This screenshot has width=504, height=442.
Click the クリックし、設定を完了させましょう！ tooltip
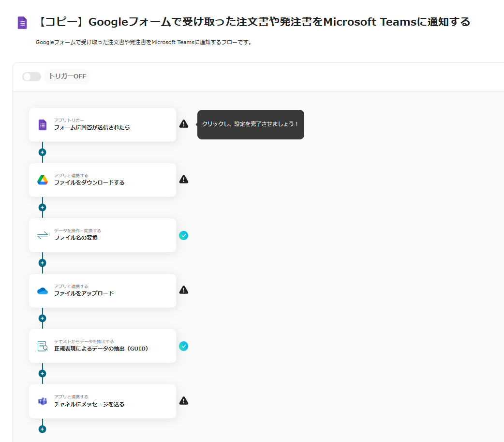(251, 124)
